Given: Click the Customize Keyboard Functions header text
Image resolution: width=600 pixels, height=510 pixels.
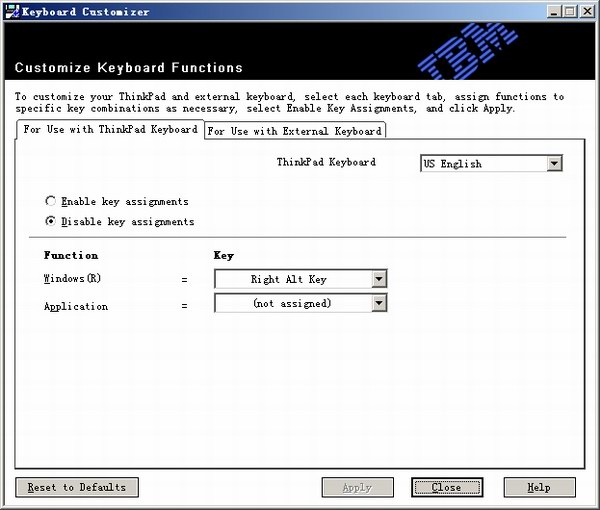Looking at the screenshot, I should [x=129, y=68].
